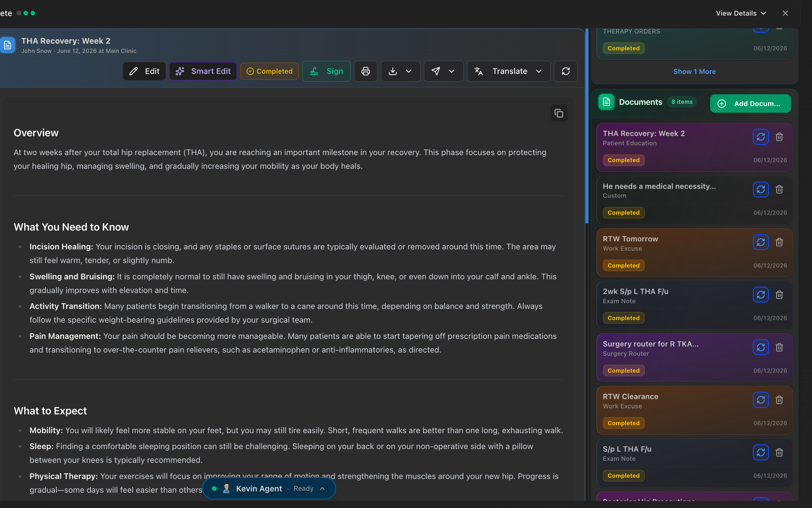
Task: Click Completed badge on Therapy Orders card
Action: click(623, 48)
